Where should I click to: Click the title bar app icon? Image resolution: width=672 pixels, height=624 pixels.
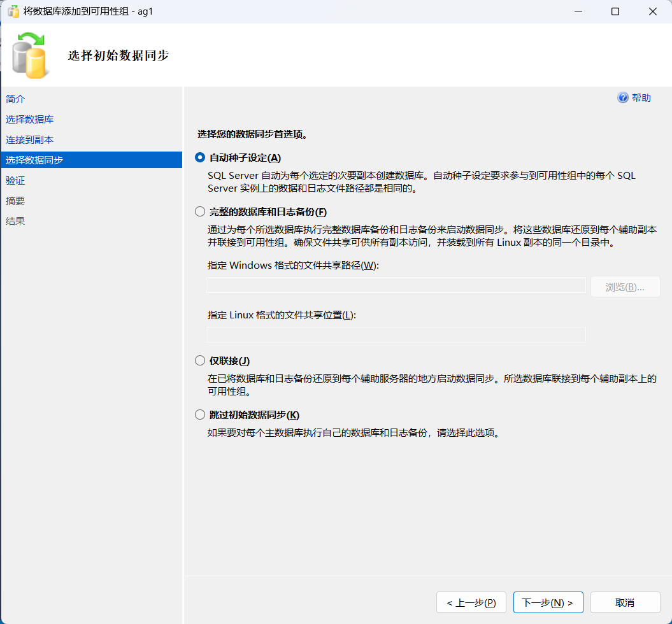point(13,11)
